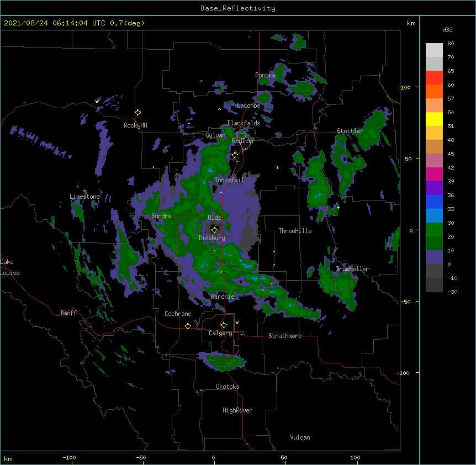This screenshot has height=465, width=476.
Task: Click the Calgary city label
Action: point(220,333)
